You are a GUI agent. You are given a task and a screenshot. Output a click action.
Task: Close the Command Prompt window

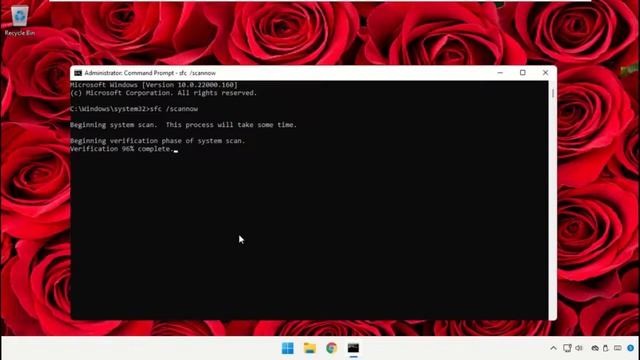tap(545, 73)
